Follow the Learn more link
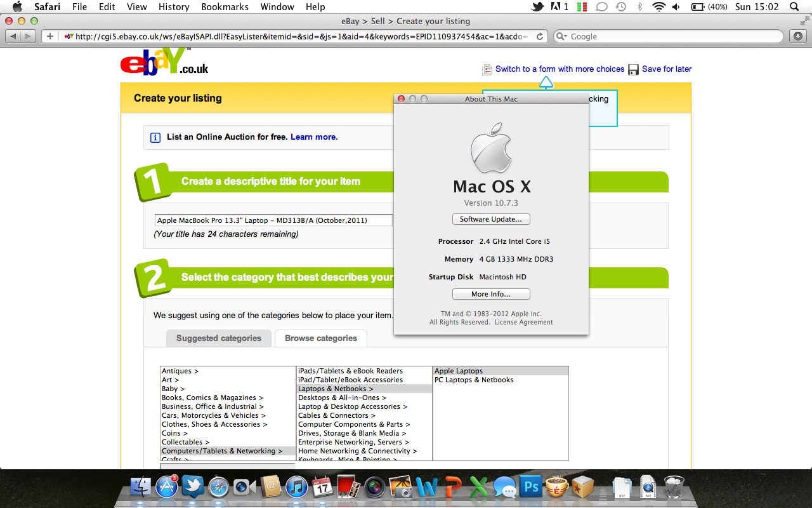Image resolution: width=812 pixels, height=508 pixels. [x=314, y=137]
